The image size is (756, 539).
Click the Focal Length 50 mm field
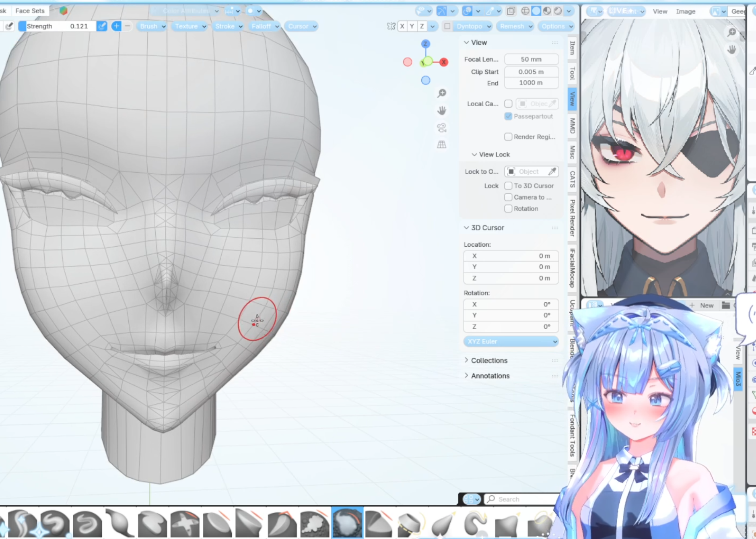531,59
